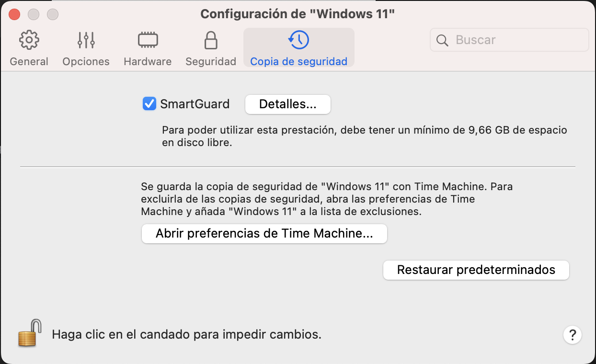Go to the Hardware tab label
Image resolution: width=596 pixels, height=364 pixels.
click(x=148, y=62)
